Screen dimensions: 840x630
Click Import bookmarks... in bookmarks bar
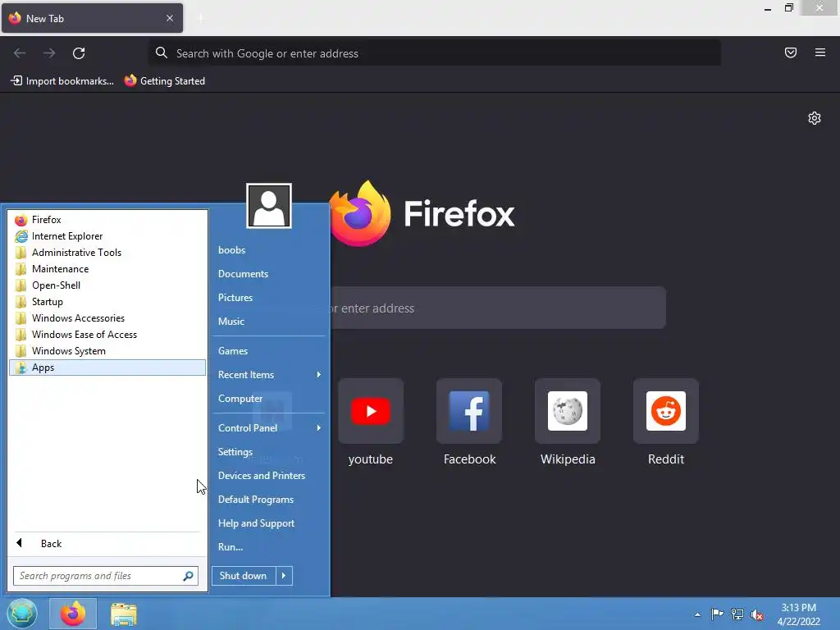click(62, 81)
